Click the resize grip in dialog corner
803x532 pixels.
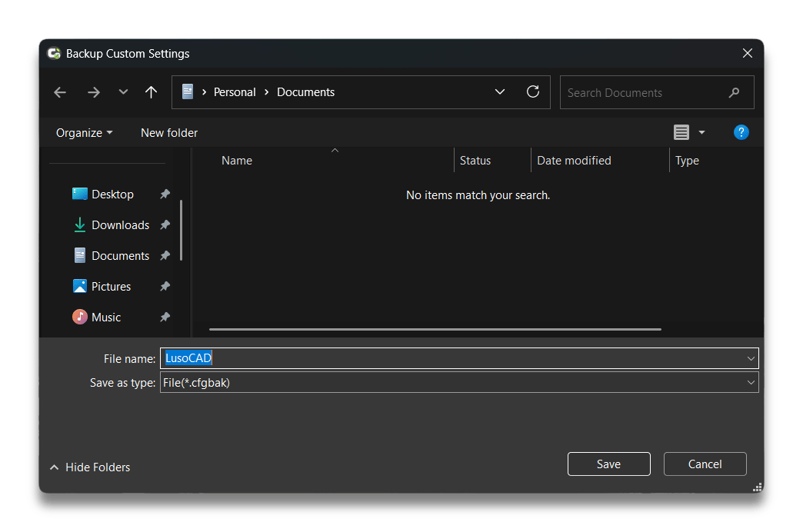tap(758, 487)
